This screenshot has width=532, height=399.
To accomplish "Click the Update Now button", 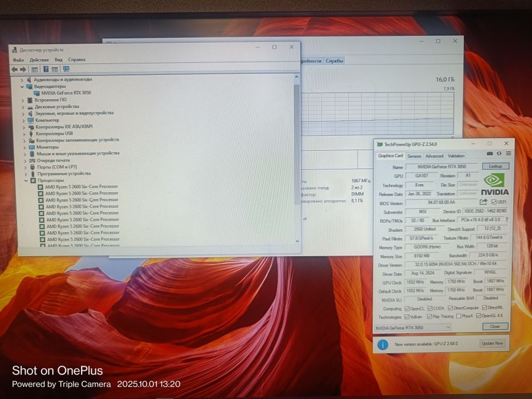I will tap(492, 343).
